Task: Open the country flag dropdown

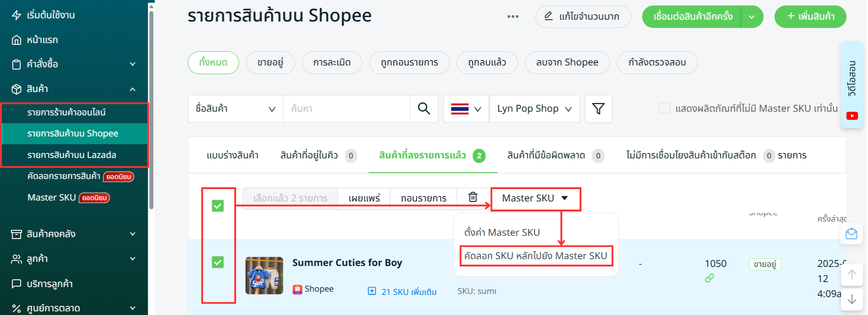Action: tap(466, 109)
